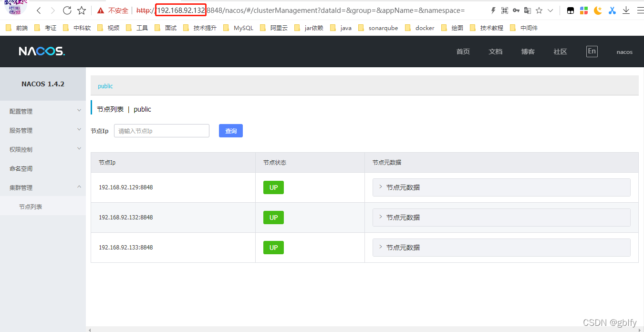Open the QR code icon in address bar
644x332 pixels.
pyautogui.click(x=504, y=10)
